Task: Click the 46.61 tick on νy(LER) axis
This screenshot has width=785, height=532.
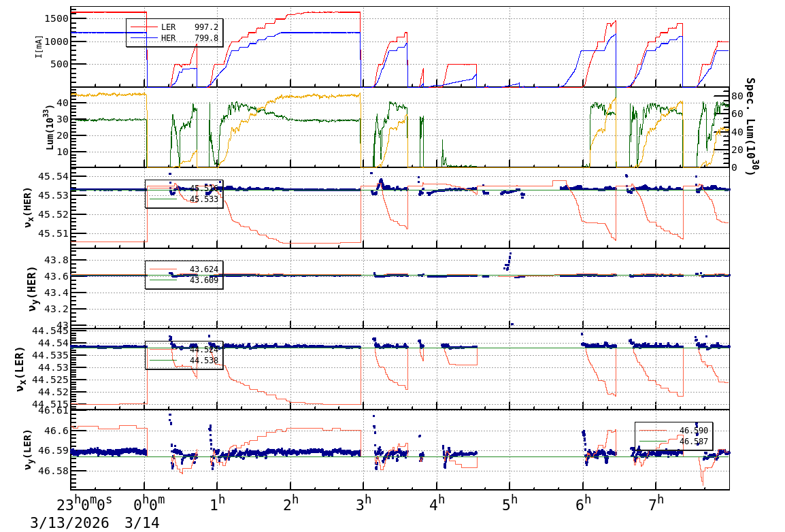Action: pos(54,412)
